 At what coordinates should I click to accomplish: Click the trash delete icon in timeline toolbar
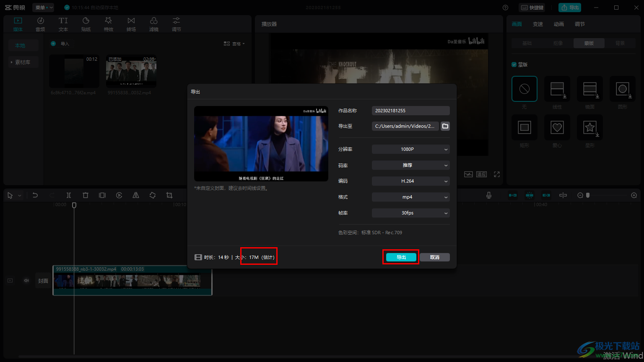(86, 195)
